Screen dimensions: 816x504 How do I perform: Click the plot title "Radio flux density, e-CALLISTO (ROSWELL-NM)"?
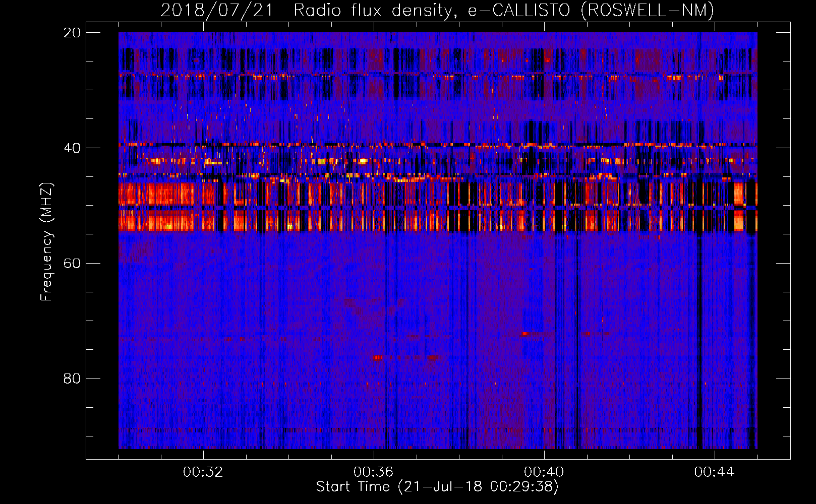tap(504, 10)
